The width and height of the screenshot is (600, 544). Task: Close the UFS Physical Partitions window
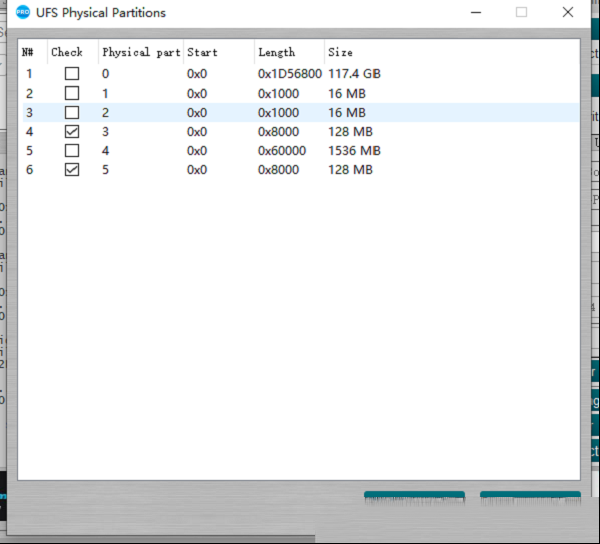pyautogui.click(x=567, y=12)
